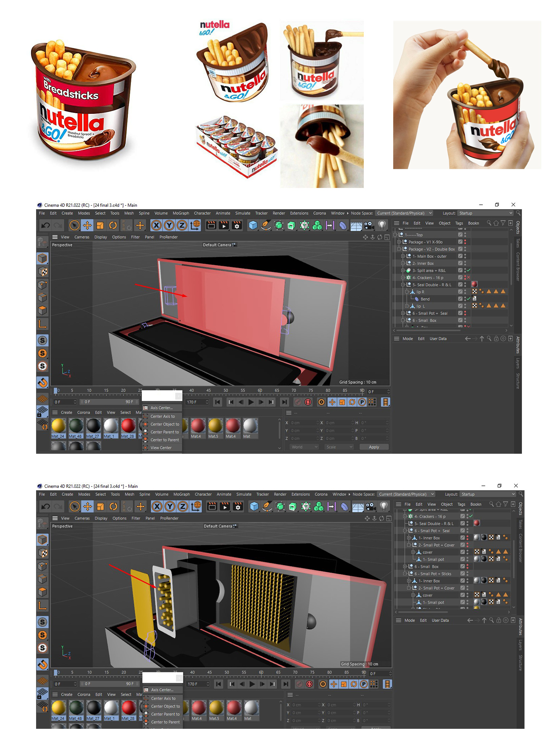
Task: Collapse 'Package - V2 - Double Box' tree node
Action: pos(399,249)
